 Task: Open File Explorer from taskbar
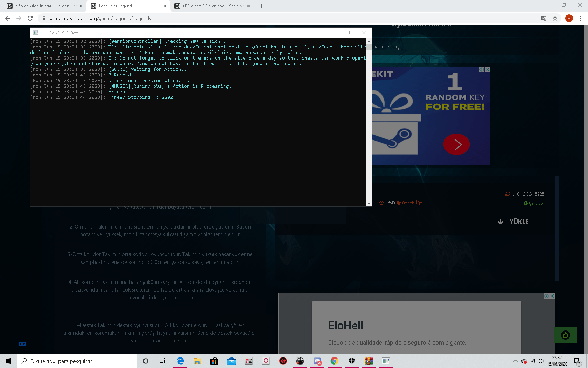point(197,361)
